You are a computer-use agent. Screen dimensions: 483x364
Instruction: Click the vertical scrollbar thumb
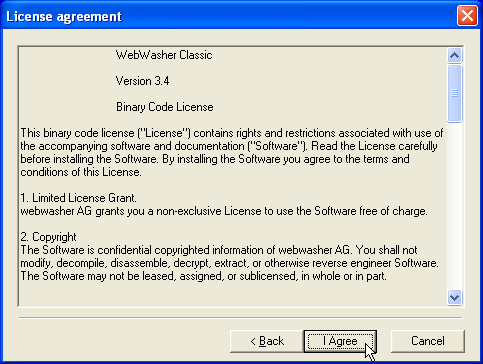455,93
